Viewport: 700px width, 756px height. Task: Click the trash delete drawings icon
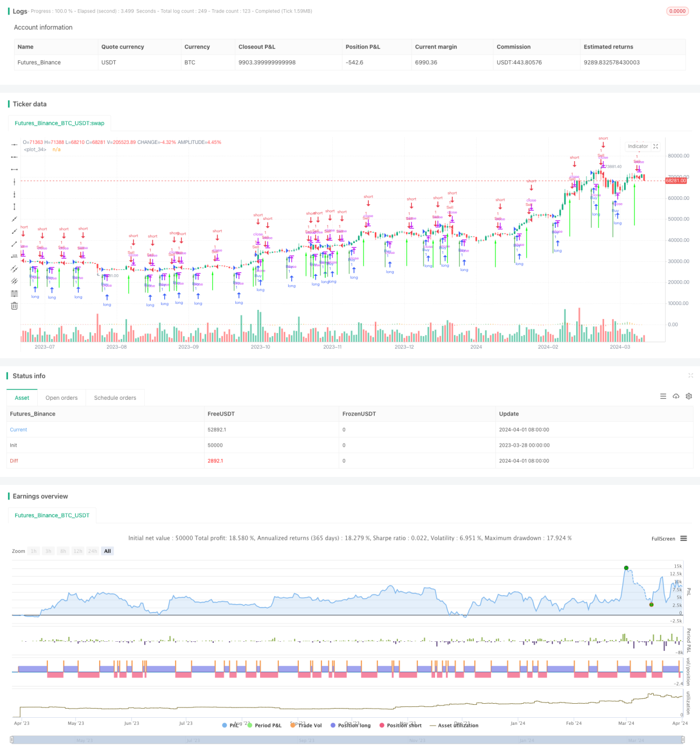15,306
